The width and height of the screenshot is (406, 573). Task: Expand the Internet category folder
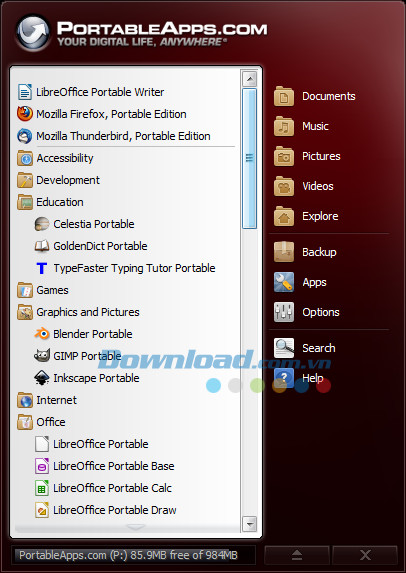click(x=47, y=400)
